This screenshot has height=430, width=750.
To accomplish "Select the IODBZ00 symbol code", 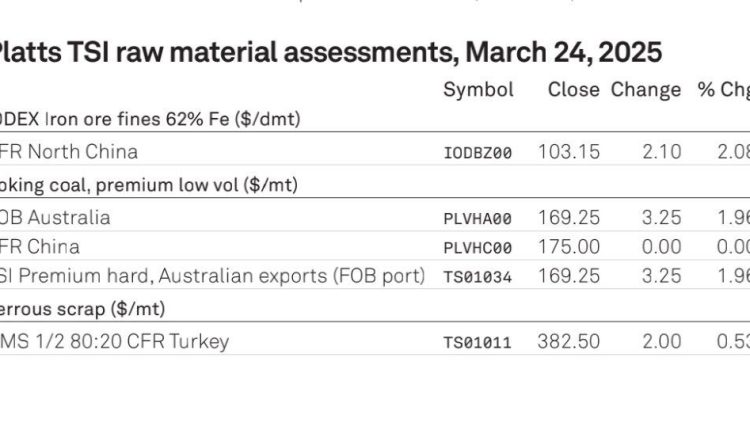I will [x=478, y=153].
